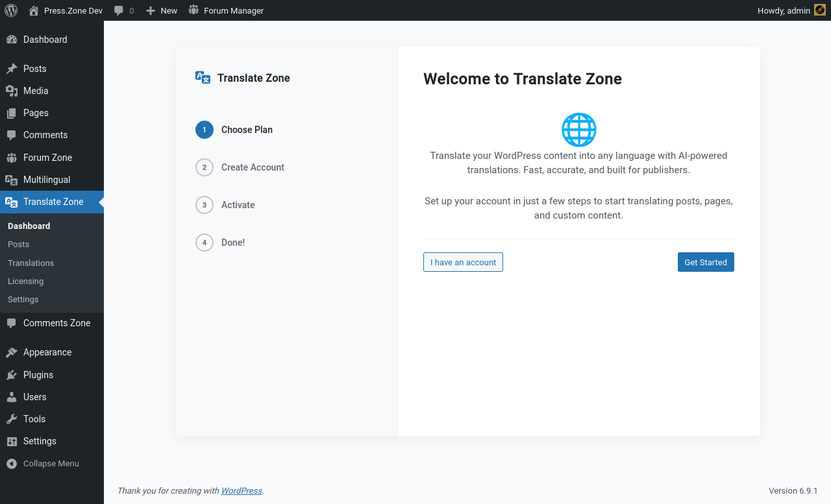Viewport: 831px width, 504px height.
Task: Open the Comments Zone menu label
Action: coord(57,323)
